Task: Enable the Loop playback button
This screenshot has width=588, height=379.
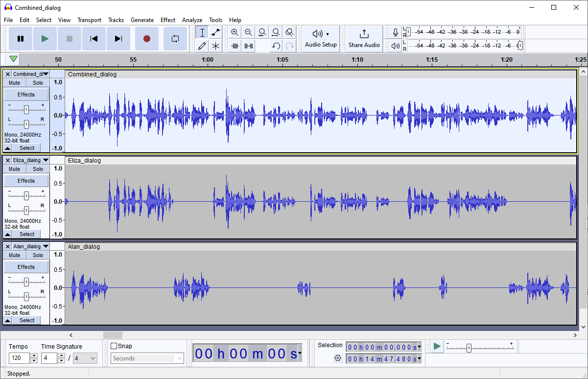Action: click(175, 39)
